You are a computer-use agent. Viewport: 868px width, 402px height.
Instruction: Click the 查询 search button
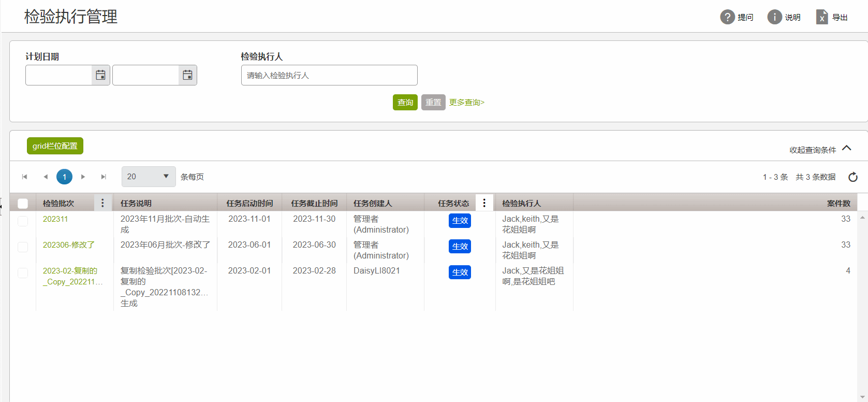click(x=405, y=102)
